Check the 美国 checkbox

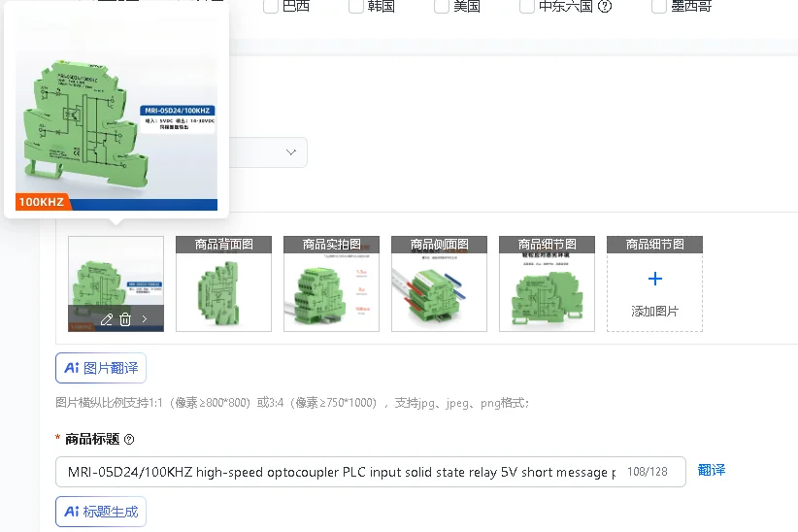pyautogui.click(x=442, y=6)
